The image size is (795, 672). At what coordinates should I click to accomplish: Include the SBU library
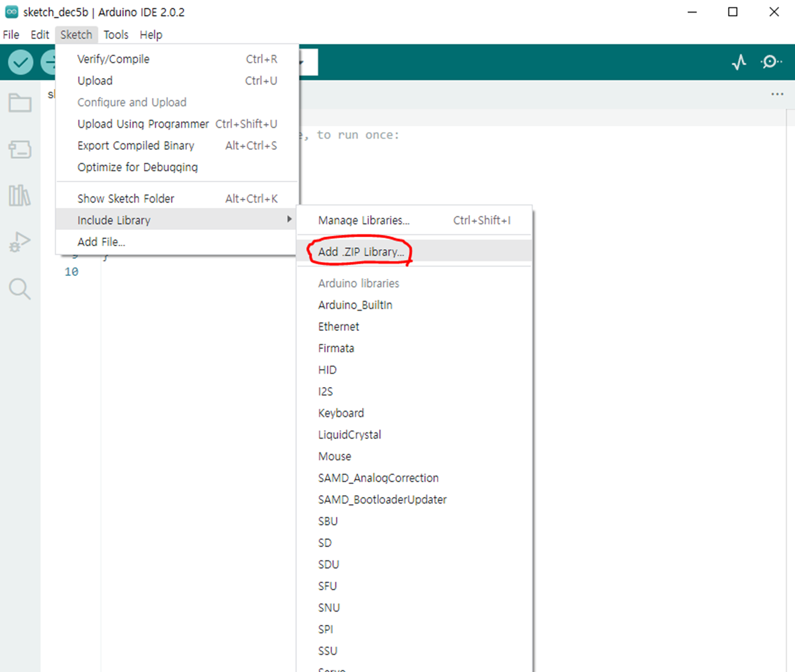click(414, 521)
